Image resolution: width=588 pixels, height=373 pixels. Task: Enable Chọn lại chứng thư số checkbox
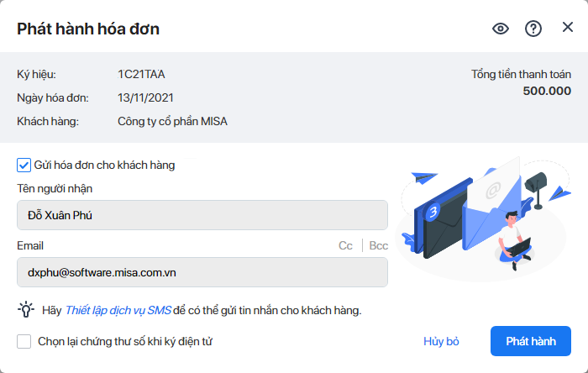tap(24, 341)
